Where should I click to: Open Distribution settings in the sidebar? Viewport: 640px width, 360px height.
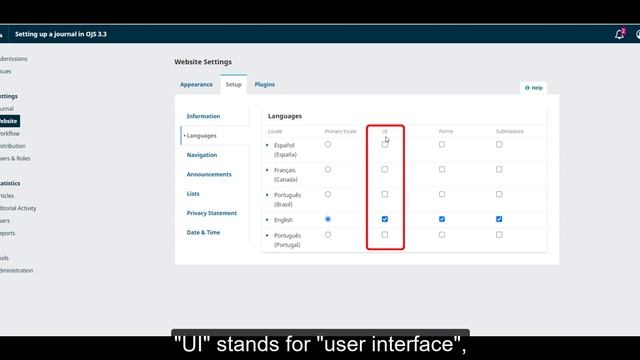click(x=13, y=146)
